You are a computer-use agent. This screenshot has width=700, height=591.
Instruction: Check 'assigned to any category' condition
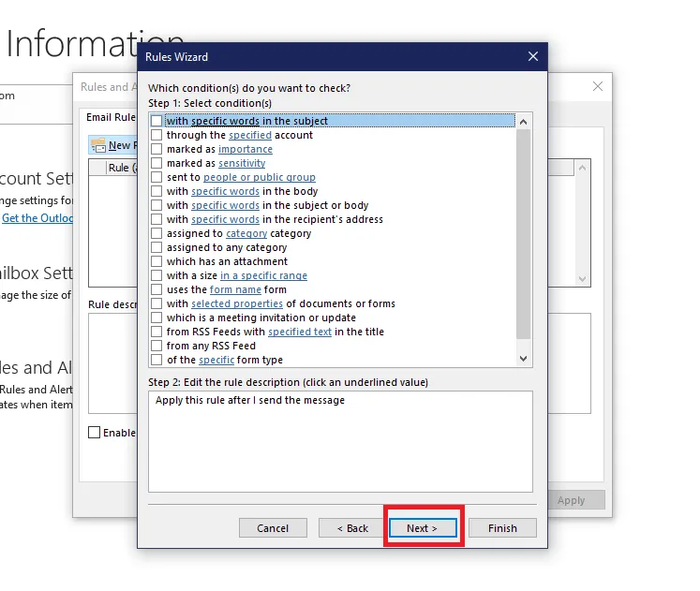coord(156,247)
